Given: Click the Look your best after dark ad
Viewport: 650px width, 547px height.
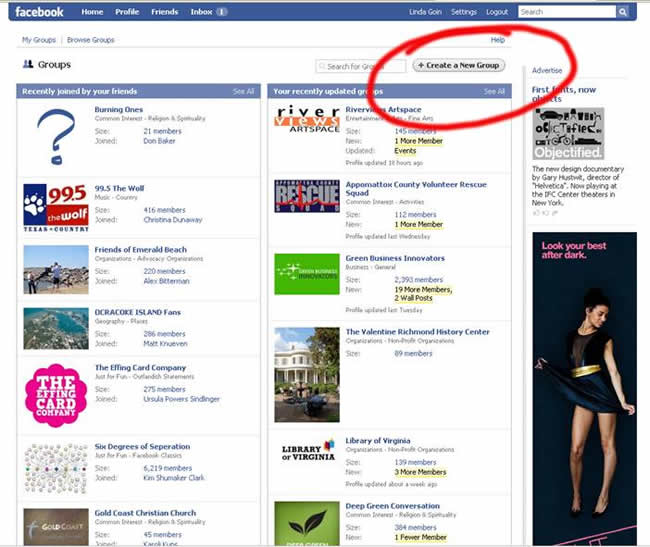Looking at the screenshot, I should coord(585,389).
